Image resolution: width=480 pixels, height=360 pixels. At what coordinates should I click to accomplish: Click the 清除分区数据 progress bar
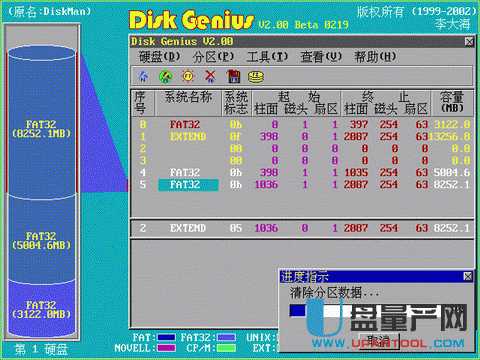point(378,311)
